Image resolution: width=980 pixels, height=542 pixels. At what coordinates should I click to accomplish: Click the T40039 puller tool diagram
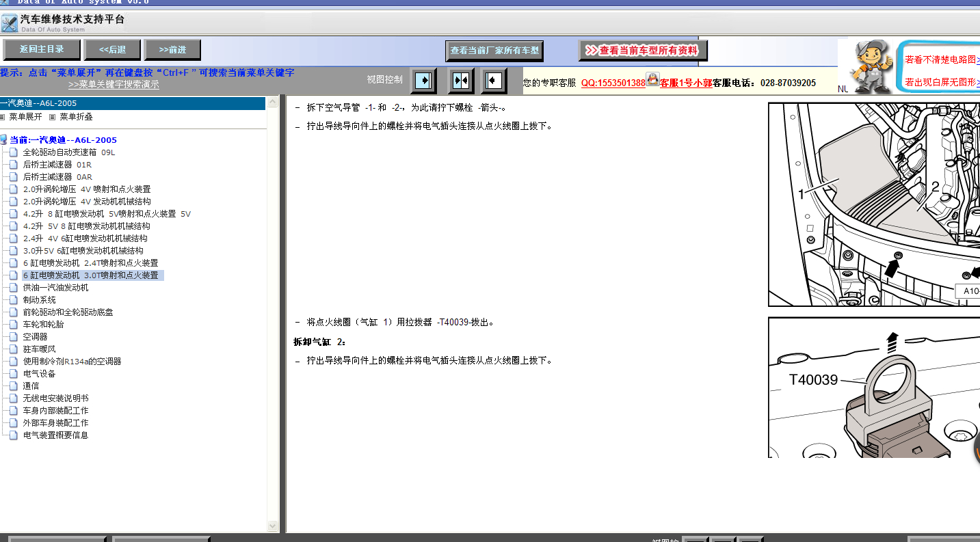[x=874, y=388]
